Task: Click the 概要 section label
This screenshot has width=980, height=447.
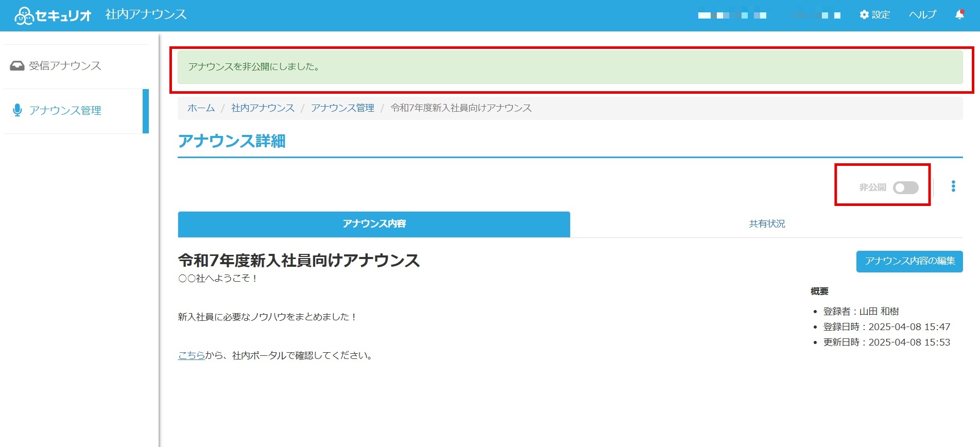Action: pyautogui.click(x=819, y=291)
